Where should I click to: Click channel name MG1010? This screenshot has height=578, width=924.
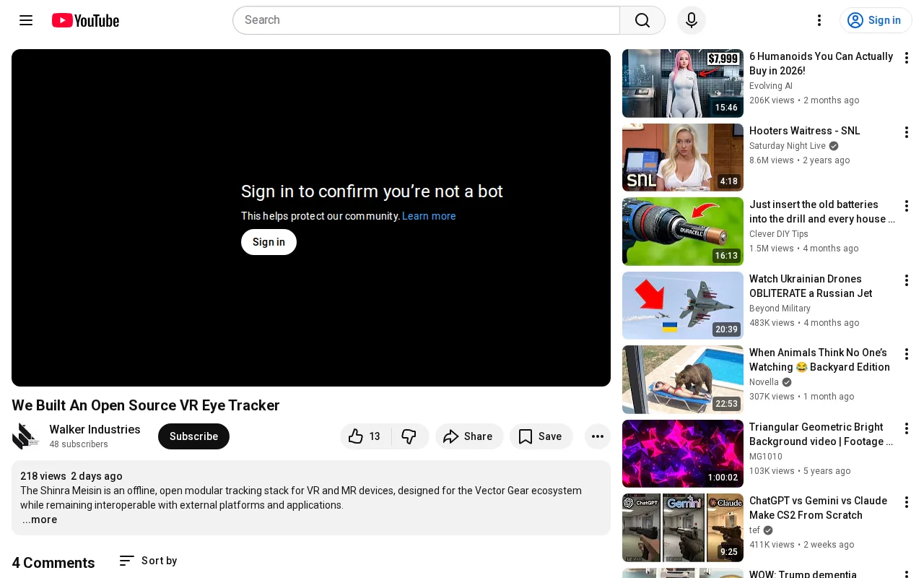pos(766,457)
